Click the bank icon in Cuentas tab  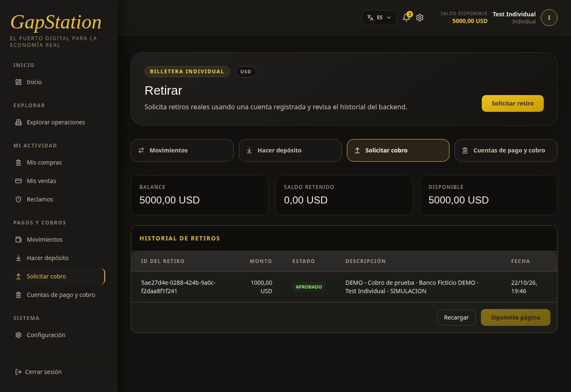click(x=465, y=150)
